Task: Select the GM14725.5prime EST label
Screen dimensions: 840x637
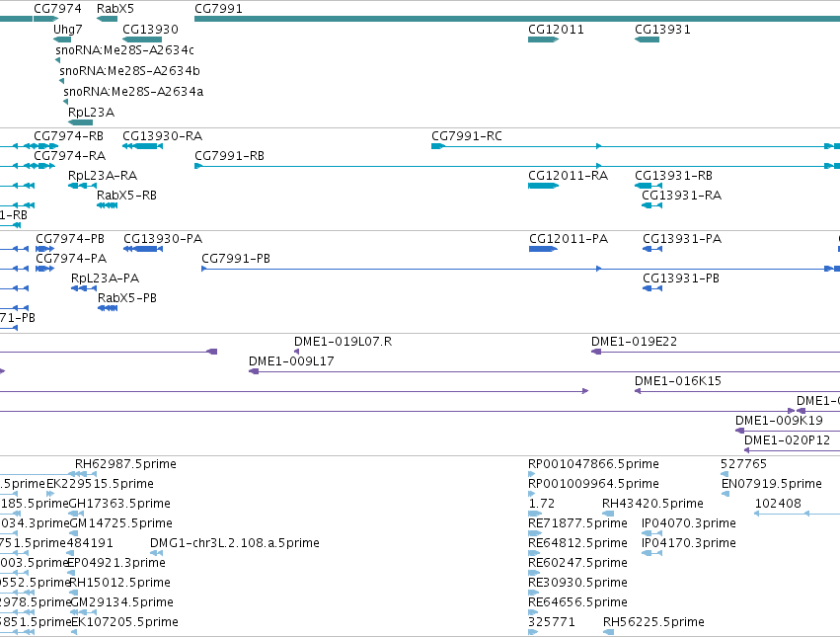Action: point(121,523)
